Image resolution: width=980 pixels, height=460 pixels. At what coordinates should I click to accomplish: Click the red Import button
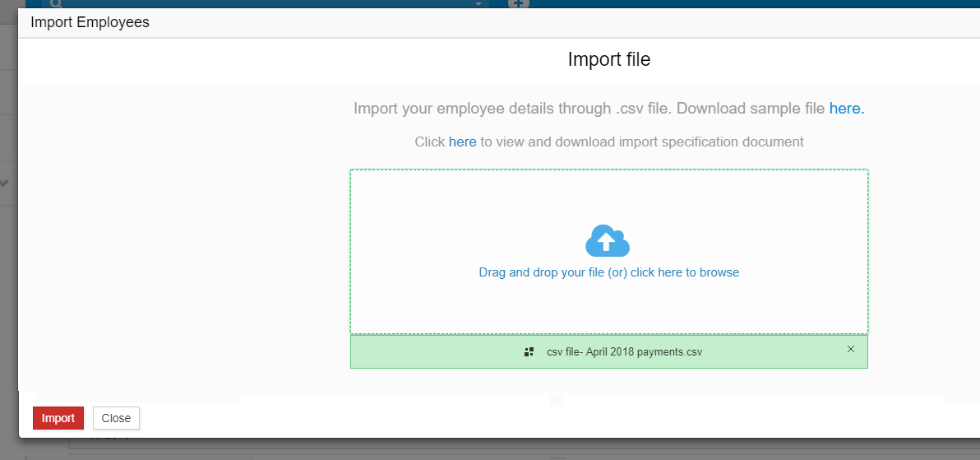point(58,418)
